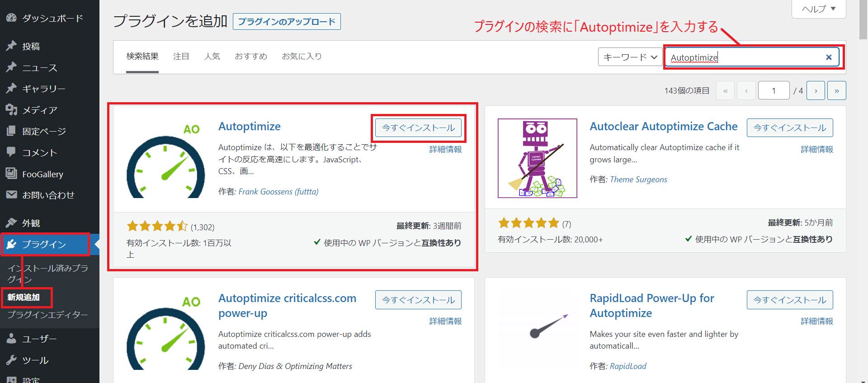This screenshot has height=383, width=868.
Task: Click the Autoptimize star rating
Action: coord(157,226)
